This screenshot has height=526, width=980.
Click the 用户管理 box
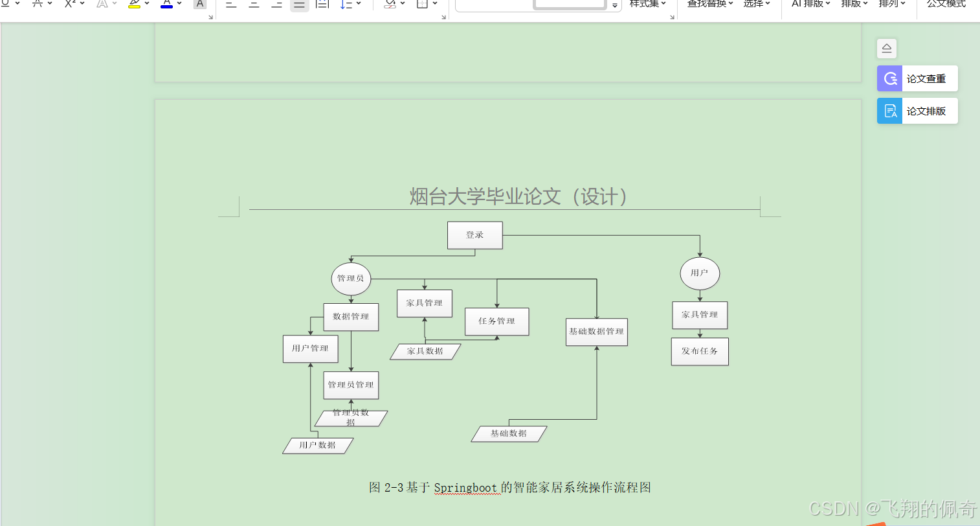pos(310,349)
